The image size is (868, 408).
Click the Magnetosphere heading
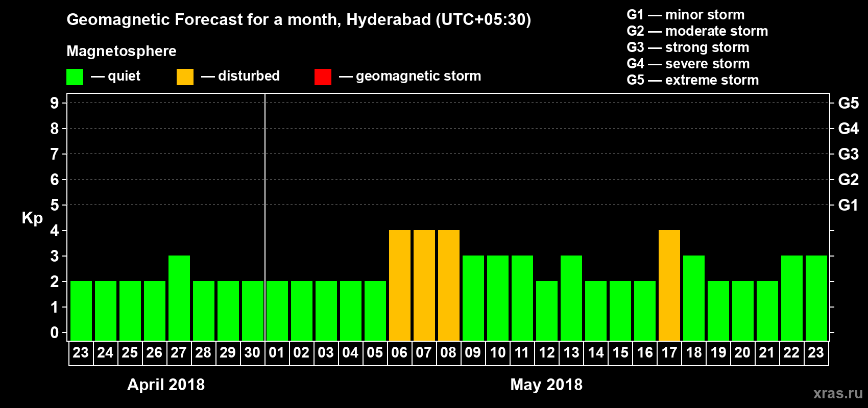click(122, 51)
